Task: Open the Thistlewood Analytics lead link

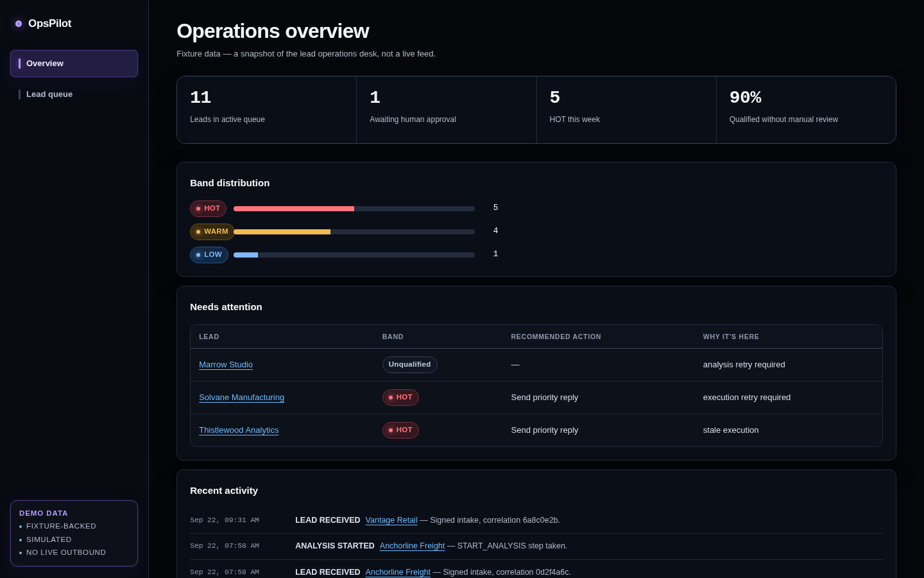Action: coord(239,430)
